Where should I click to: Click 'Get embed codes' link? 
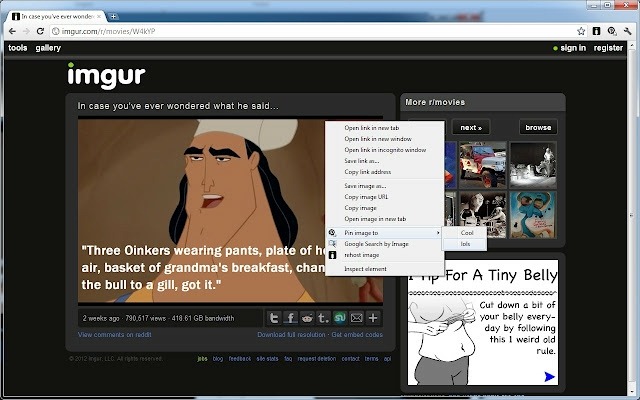357,334
